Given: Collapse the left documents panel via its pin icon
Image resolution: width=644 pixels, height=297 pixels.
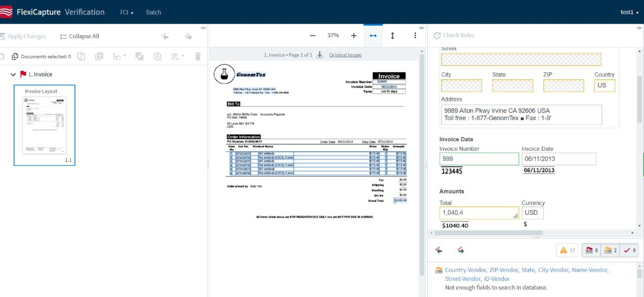Looking at the screenshot, I should tap(203, 28).
